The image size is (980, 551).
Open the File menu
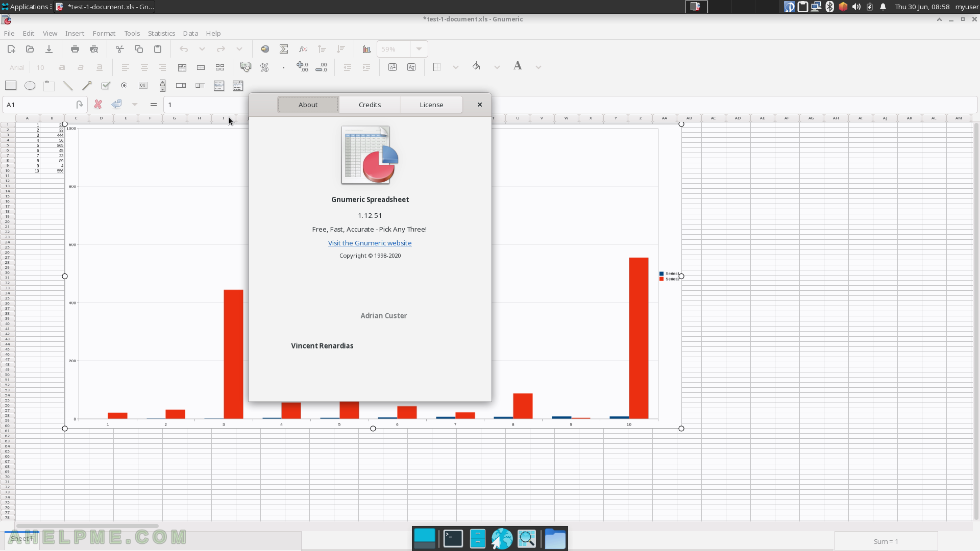point(9,33)
